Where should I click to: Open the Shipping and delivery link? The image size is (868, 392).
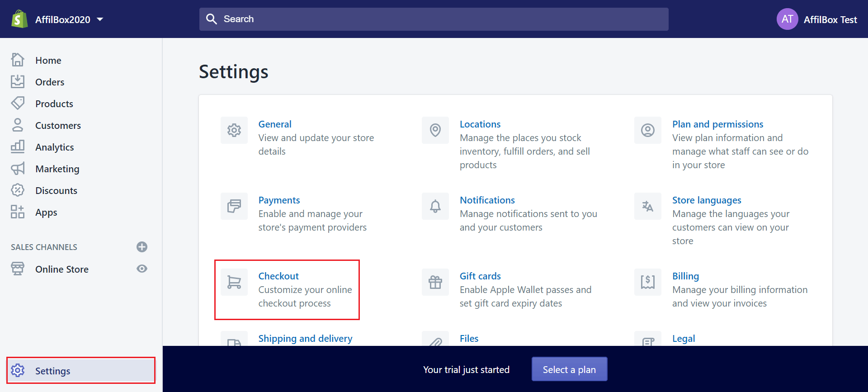click(305, 339)
